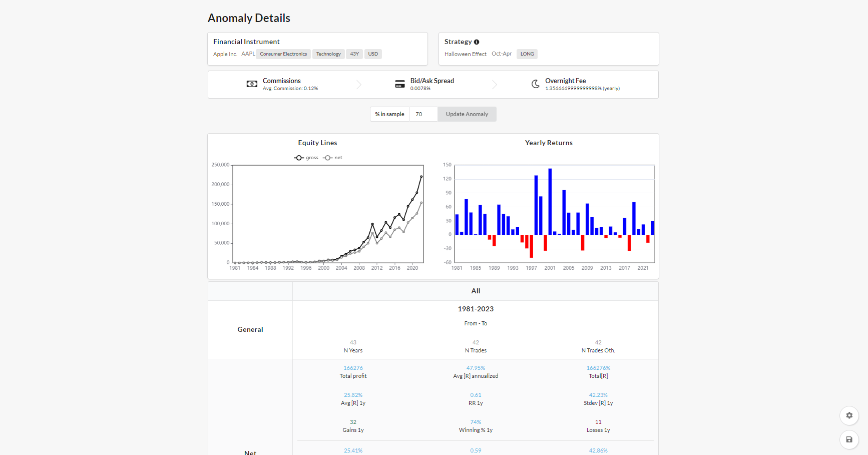Expand the chevron after Bid/Ask Spread
Screen dimensions: 868x455
click(x=495, y=84)
